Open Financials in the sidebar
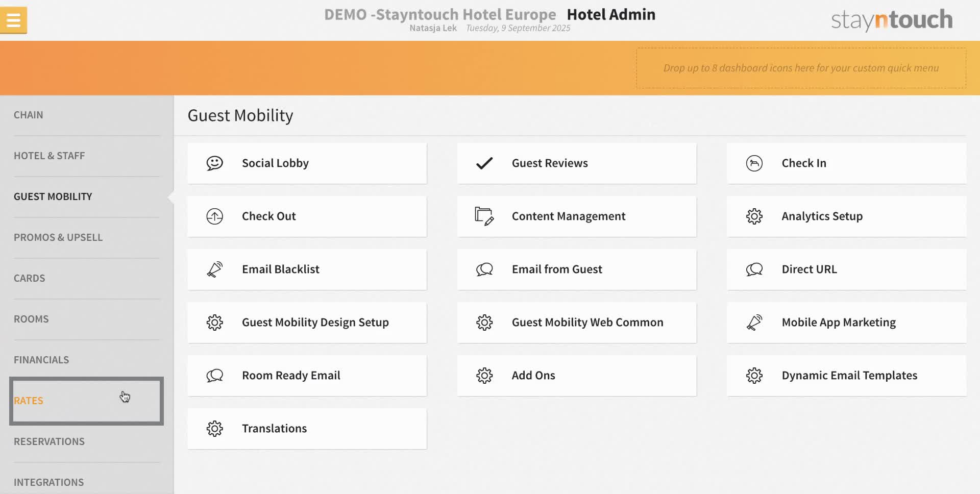Screen dimensions: 980x494 87,360
